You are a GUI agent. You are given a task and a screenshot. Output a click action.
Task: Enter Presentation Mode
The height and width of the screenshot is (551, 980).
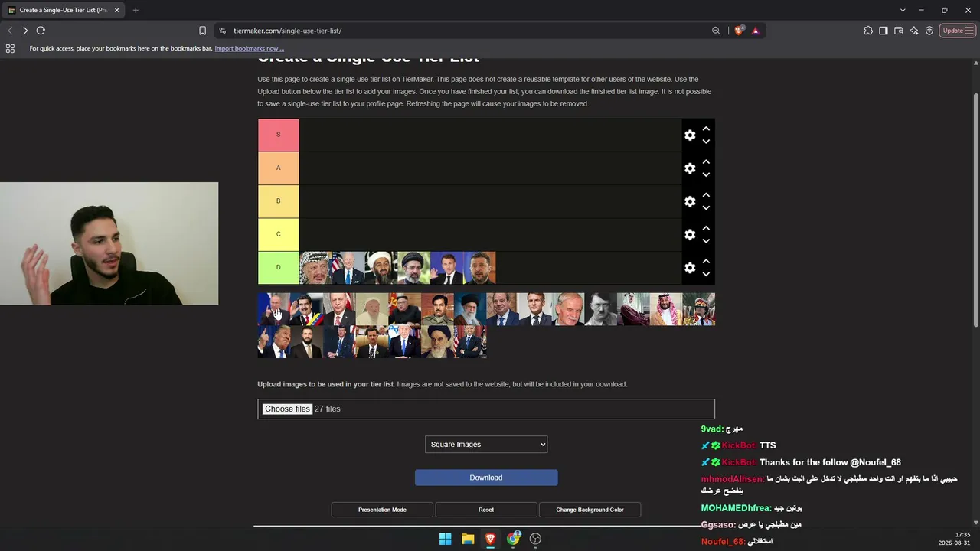coord(382,510)
